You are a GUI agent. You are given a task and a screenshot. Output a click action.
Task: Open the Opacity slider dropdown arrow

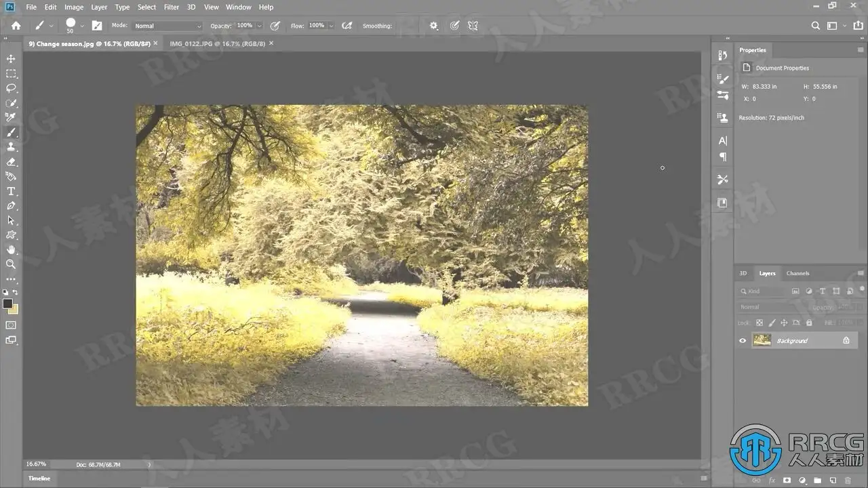click(259, 26)
